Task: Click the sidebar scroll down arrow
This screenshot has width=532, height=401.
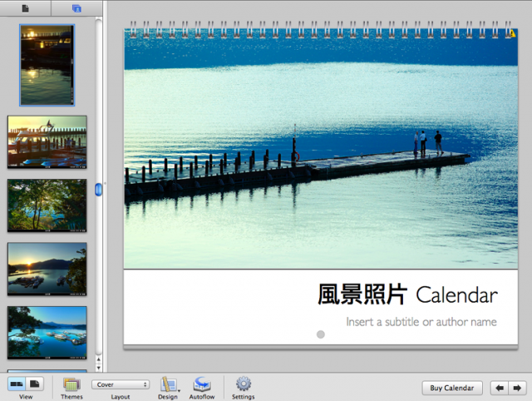Action: click(x=98, y=368)
